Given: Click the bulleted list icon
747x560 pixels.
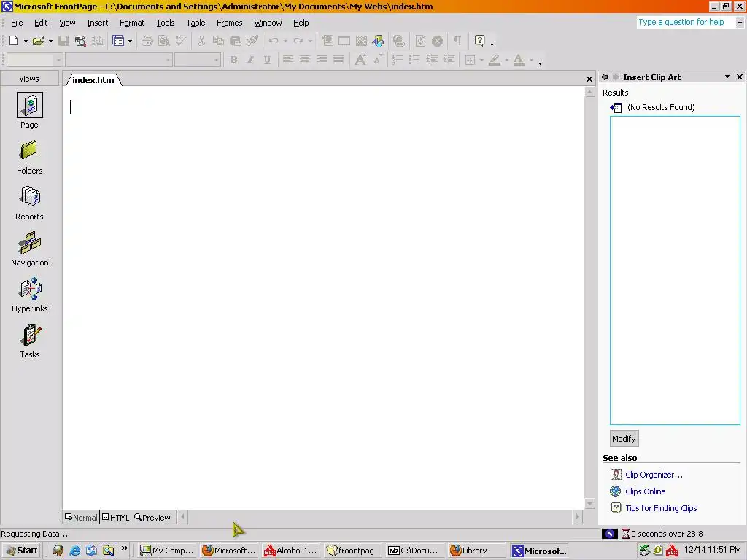Looking at the screenshot, I should click(x=414, y=60).
